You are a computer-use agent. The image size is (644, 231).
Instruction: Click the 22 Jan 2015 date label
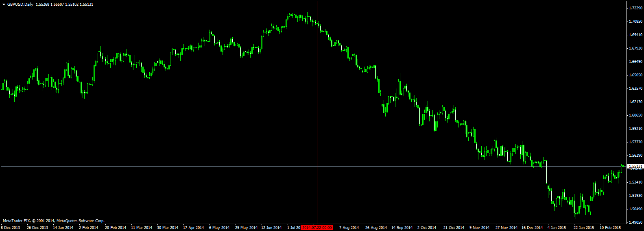pyautogui.click(x=584, y=228)
